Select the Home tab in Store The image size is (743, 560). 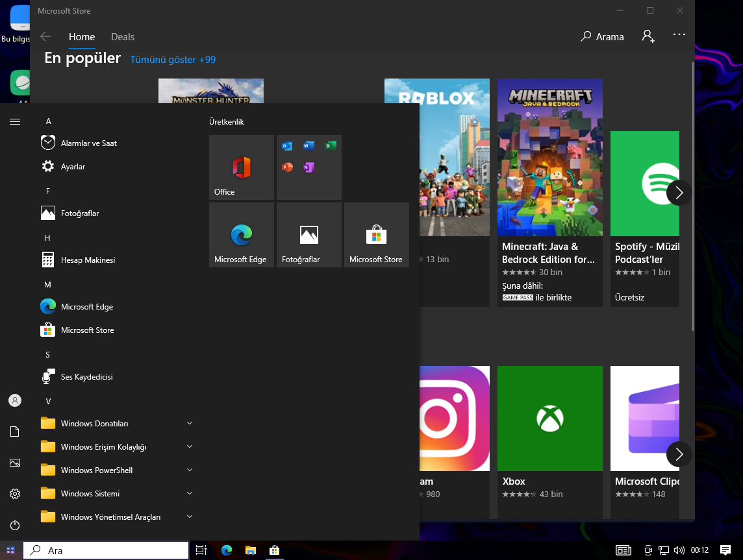click(x=82, y=37)
